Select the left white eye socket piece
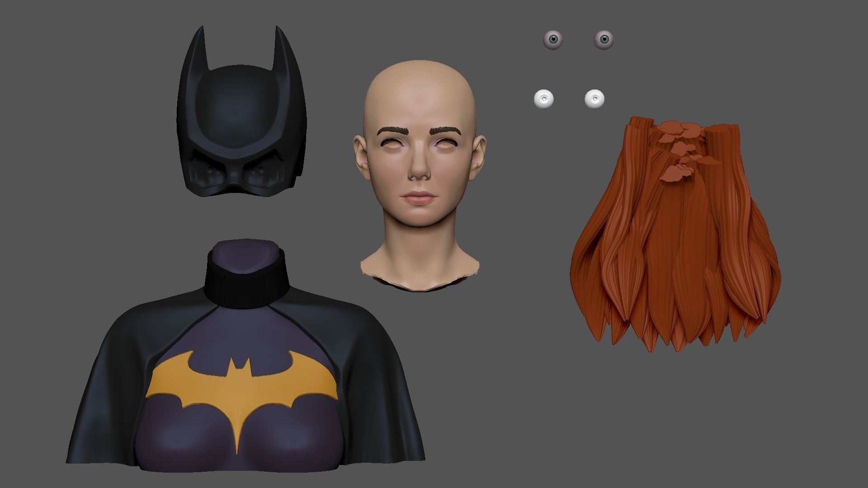Image resolution: width=868 pixels, height=488 pixels. [x=544, y=99]
